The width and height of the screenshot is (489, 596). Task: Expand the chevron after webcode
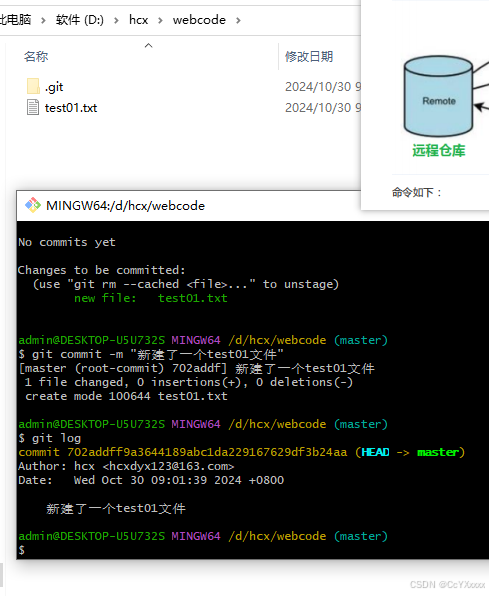[238, 20]
